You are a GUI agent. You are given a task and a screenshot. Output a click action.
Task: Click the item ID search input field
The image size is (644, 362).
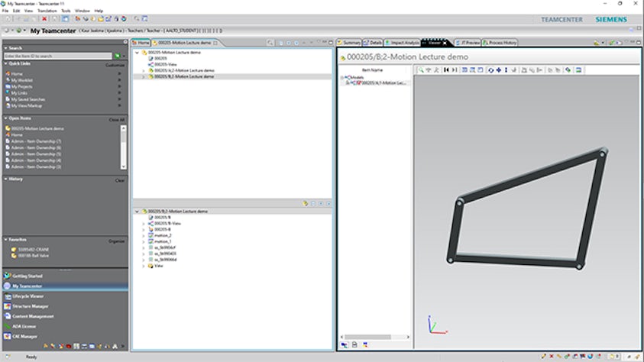pyautogui.click(x=57, y=56)
